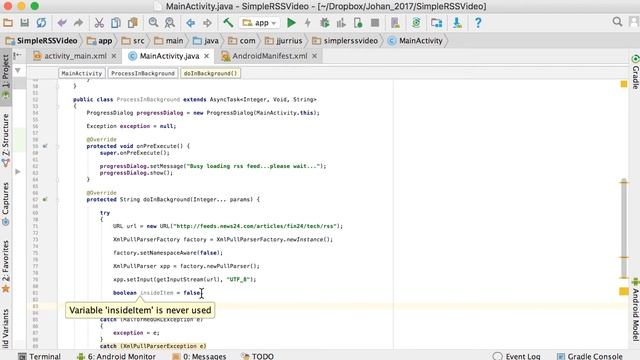
Task: Click the editor vertical scrollbar thumb
Action: (624, 229)
